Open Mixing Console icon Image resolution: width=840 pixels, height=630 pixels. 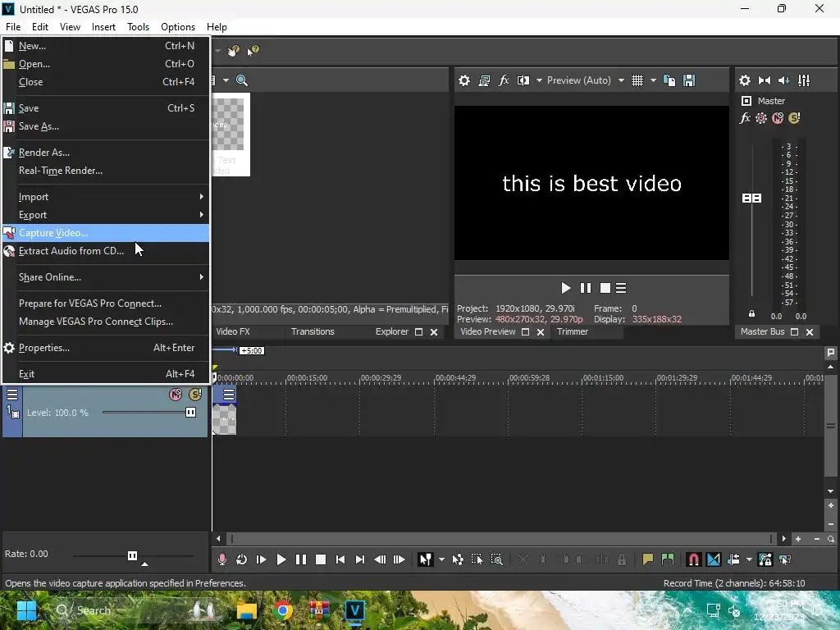click(804, 80)
